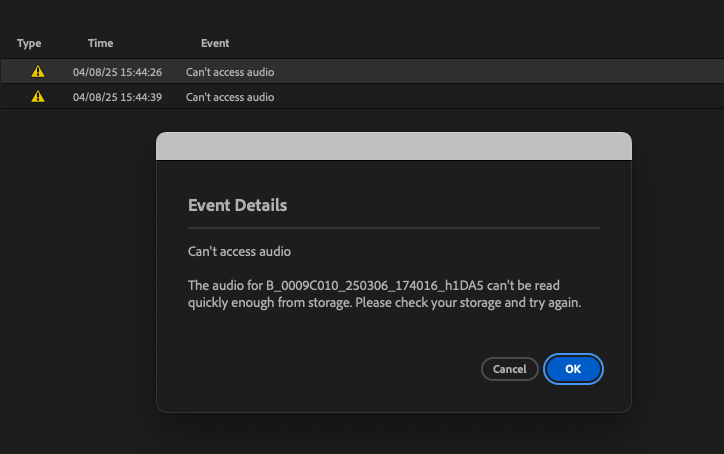Click the empty dark area below the dialog

[394, 433]
